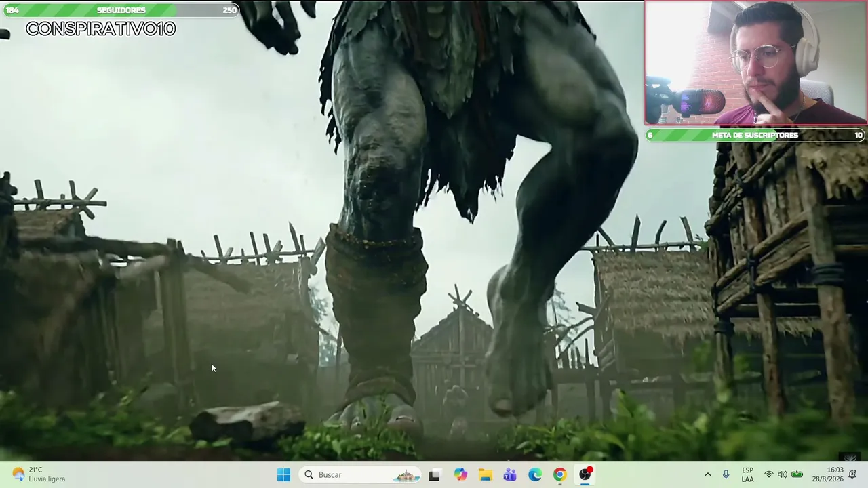Viewport: 868px width, 488px height.
Task: Open the Windows Start menu
Action: click(x=283, y=474)
